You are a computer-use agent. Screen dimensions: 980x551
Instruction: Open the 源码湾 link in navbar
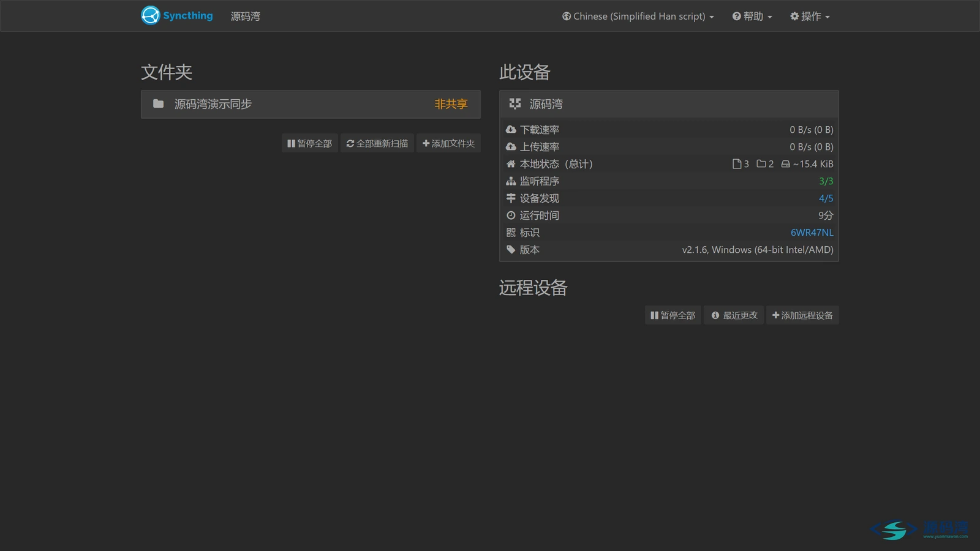click(245, 17)
